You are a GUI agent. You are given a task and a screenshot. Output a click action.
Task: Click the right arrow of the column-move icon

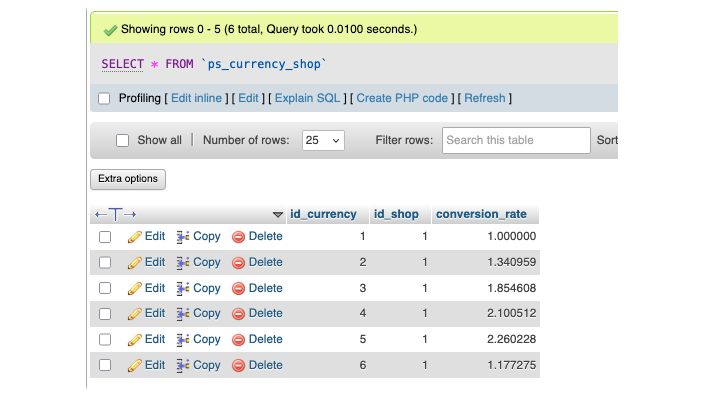pyautogui.click(x=130, y=215)
